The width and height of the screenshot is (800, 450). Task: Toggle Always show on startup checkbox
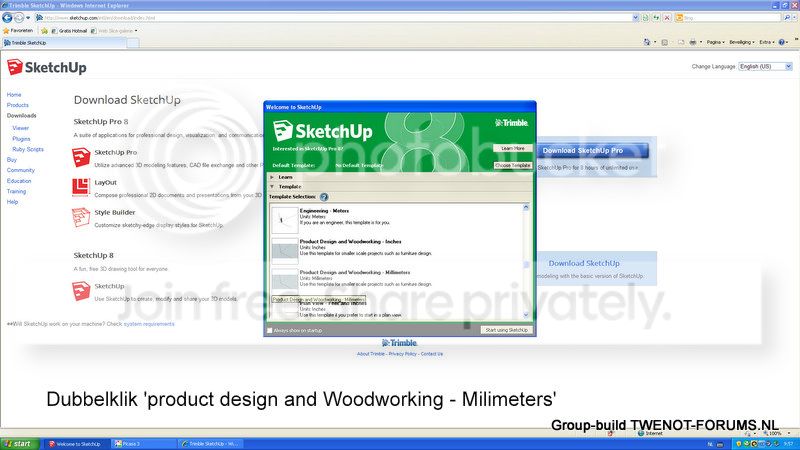pos(270,331)
